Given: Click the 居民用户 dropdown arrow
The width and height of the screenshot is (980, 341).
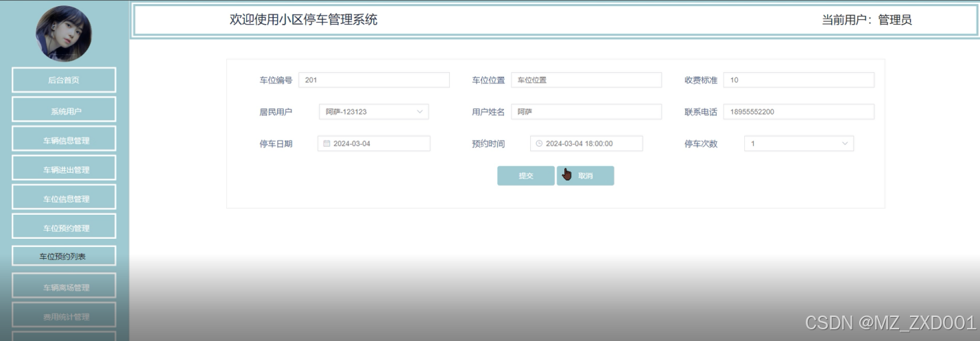Looking at the screenshot, I should (420, 112).
